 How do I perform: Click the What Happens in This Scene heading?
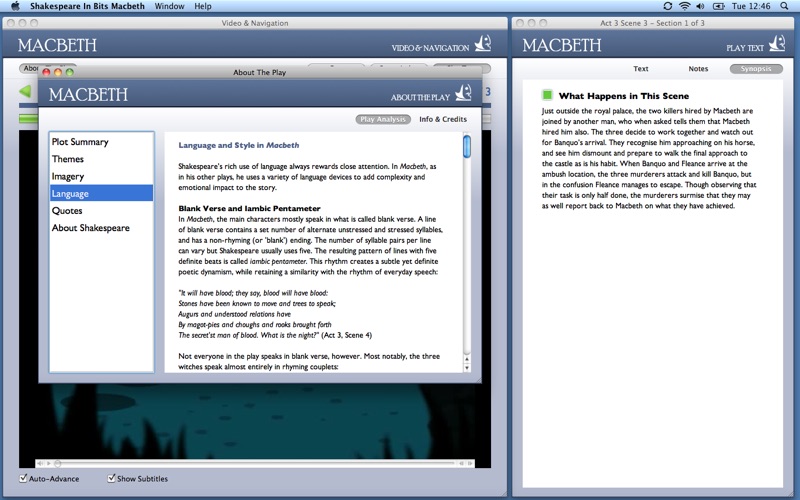coord(623,95)
